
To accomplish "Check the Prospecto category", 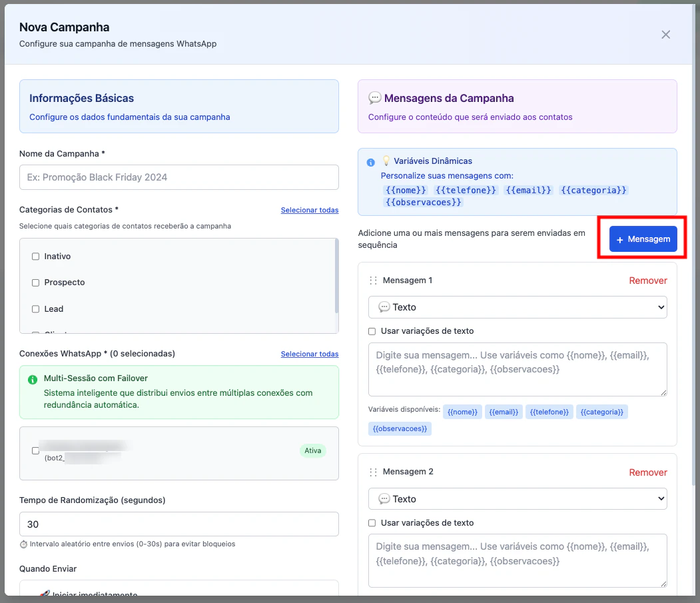I will coord(36,283).
